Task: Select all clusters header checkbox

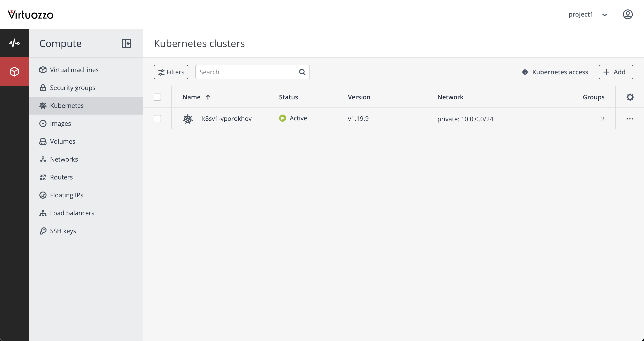Action: click(x=157, y=97)
